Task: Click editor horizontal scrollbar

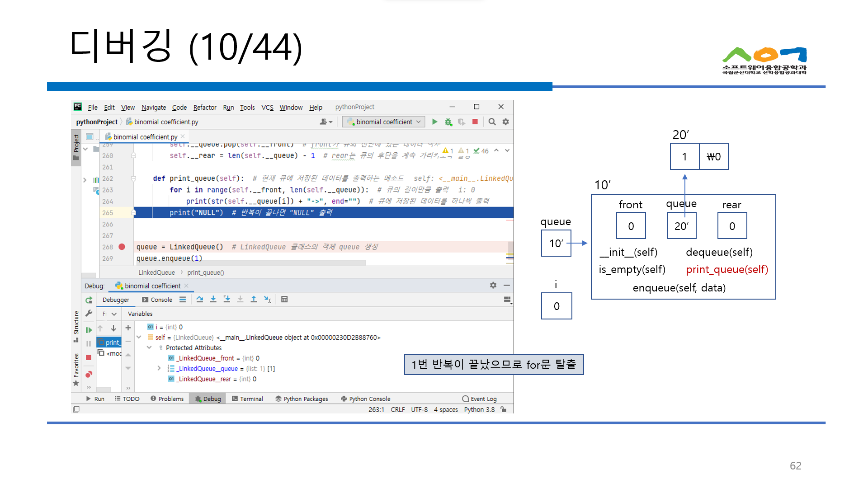Action: coord(251,263)
